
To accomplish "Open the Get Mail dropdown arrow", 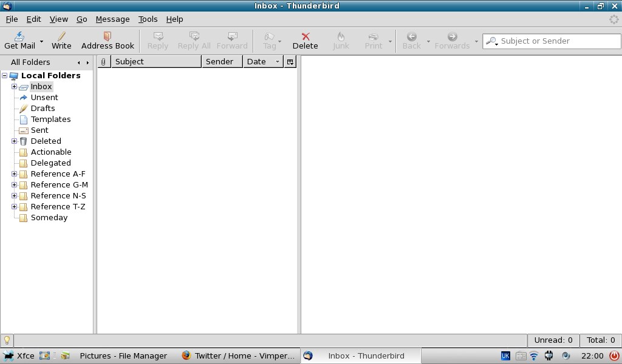I will (41, 41).
